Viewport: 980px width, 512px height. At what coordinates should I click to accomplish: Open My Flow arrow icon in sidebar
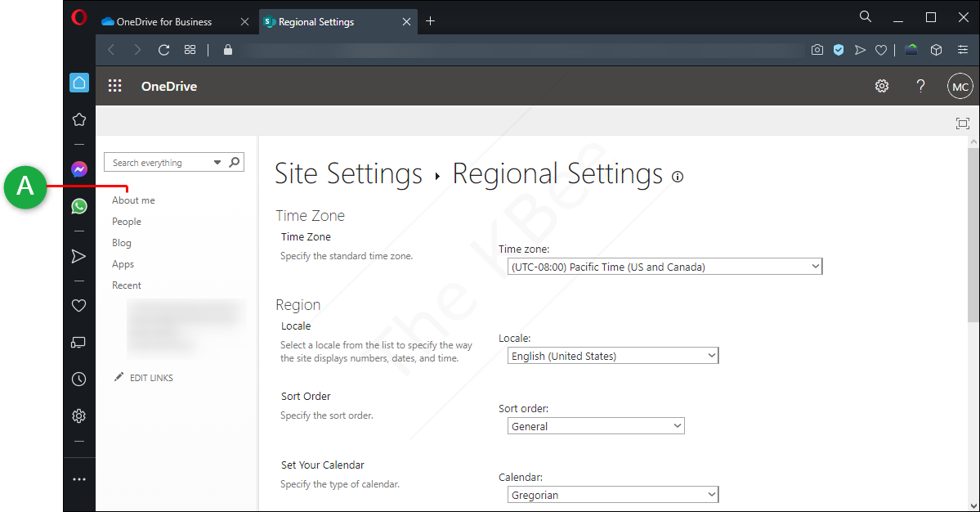tap(78, 256)
